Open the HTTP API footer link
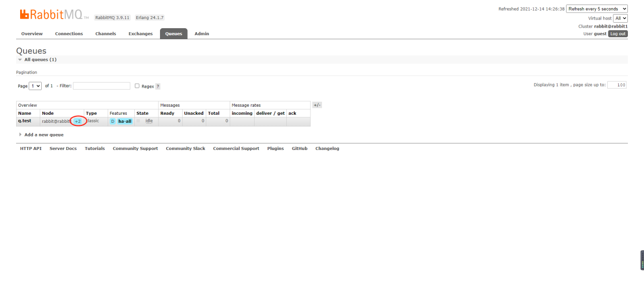 point(31,148)
